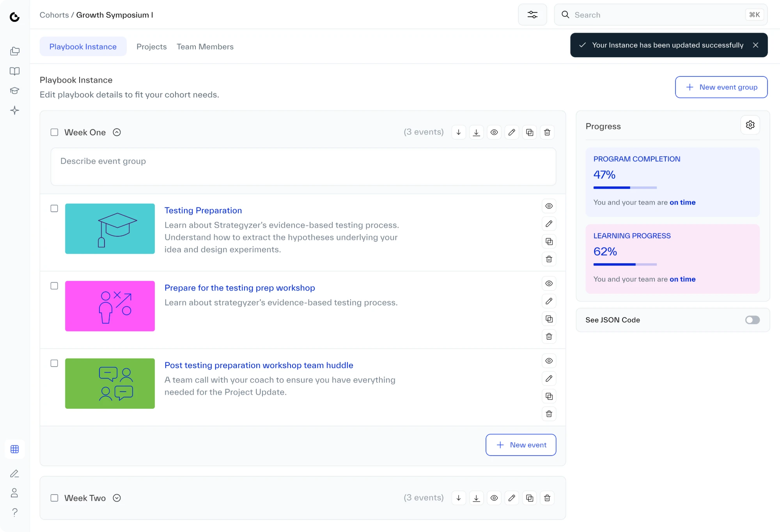Viewport: 780px width, 532px height.
Task: Delete the Week Two event group
Action: pos(547,498)
